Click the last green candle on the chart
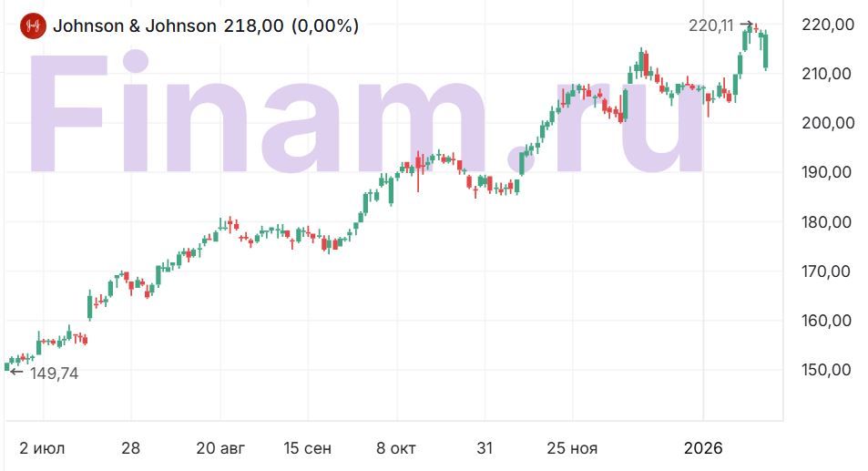Image resolution: width=868 pixels, height=471 pixels. click(x=766, y=50)
